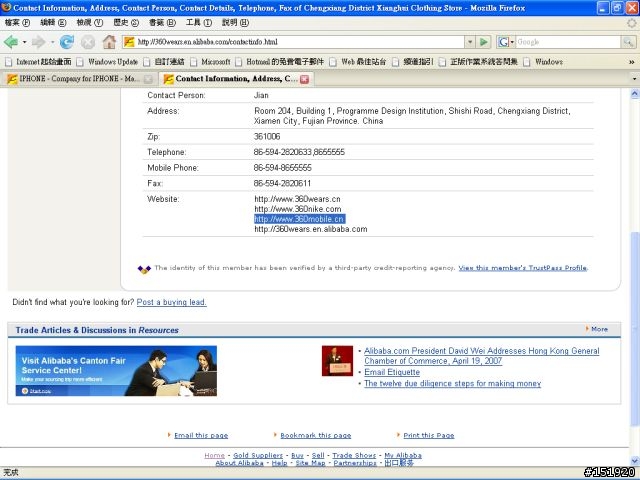The image size is (640, 480).
Task: Click inside the Google search box
Action: pyautogui.click(x=568, y=42)
